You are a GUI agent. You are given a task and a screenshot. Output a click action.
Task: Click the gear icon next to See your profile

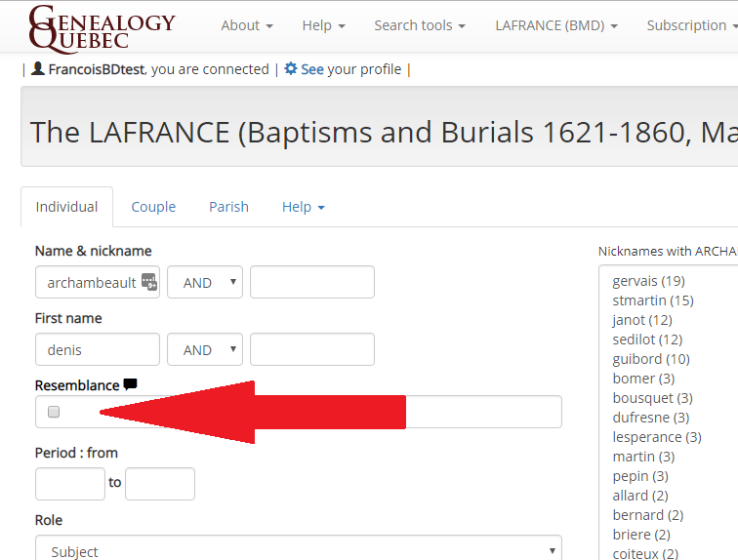(x=291, y=68)
